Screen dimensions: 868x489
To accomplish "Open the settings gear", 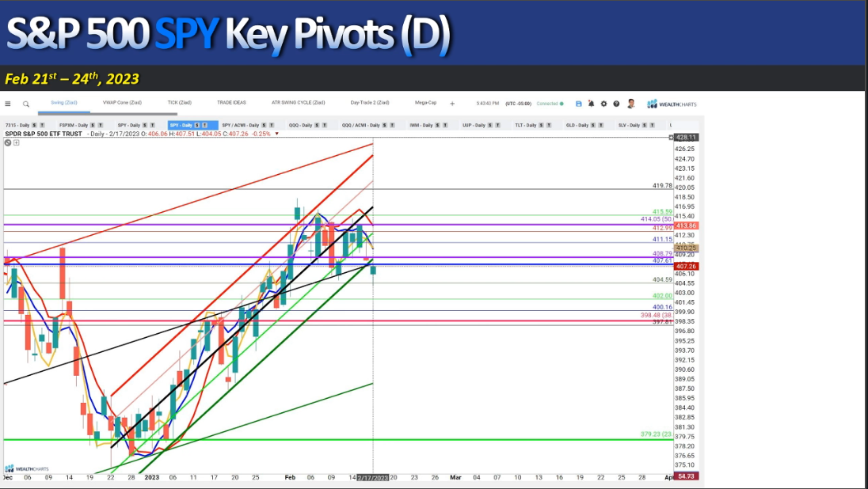I will 604,104.
